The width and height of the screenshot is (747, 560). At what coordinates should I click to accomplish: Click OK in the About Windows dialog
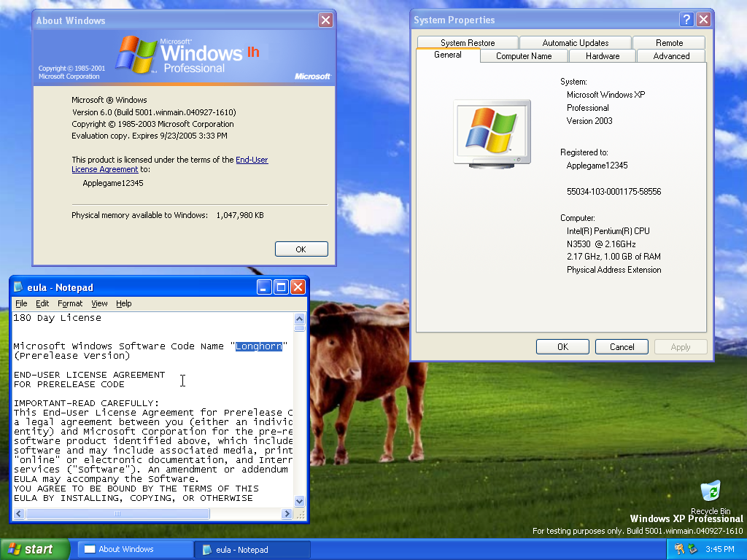click(301, 249)
